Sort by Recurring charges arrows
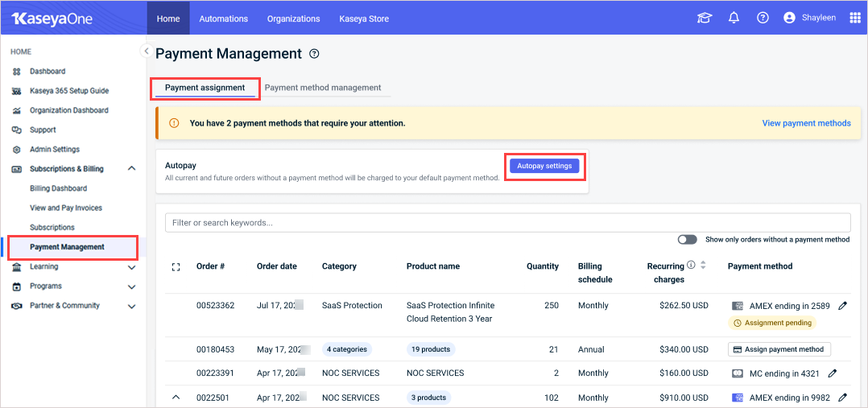868x408 pixels. [703, 266]
